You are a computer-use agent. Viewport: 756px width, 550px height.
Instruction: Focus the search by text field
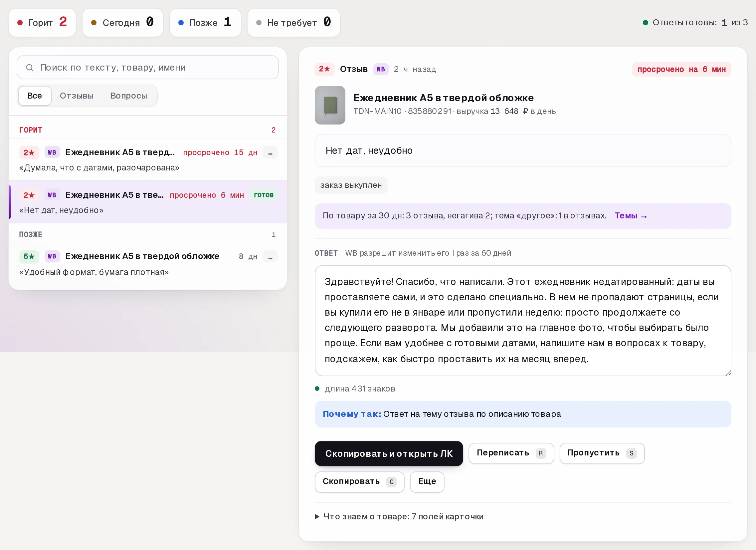(x=148, y=67)
